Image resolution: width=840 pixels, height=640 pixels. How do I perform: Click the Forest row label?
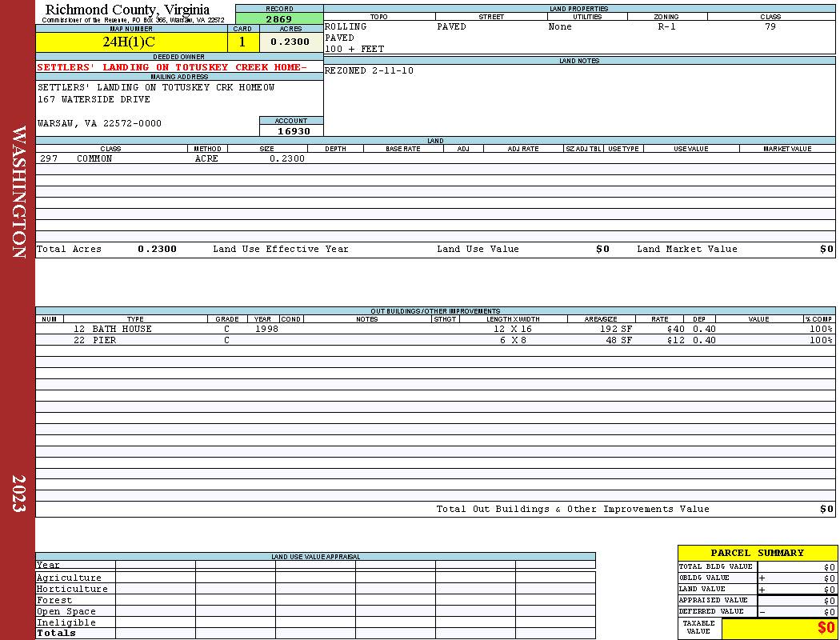click(54, 601)
